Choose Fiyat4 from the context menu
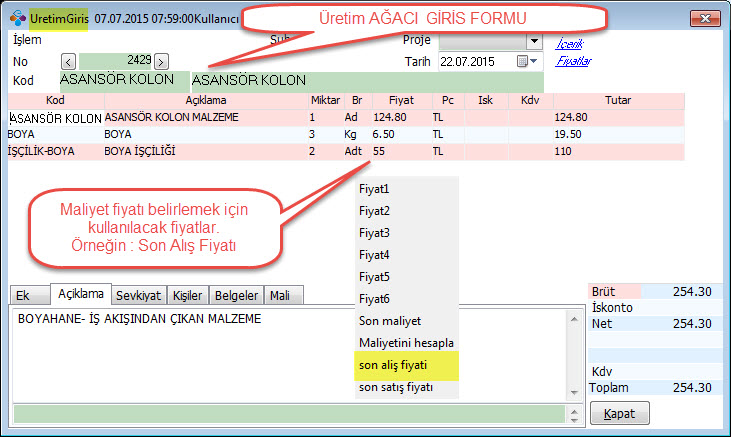 [407, 255]
